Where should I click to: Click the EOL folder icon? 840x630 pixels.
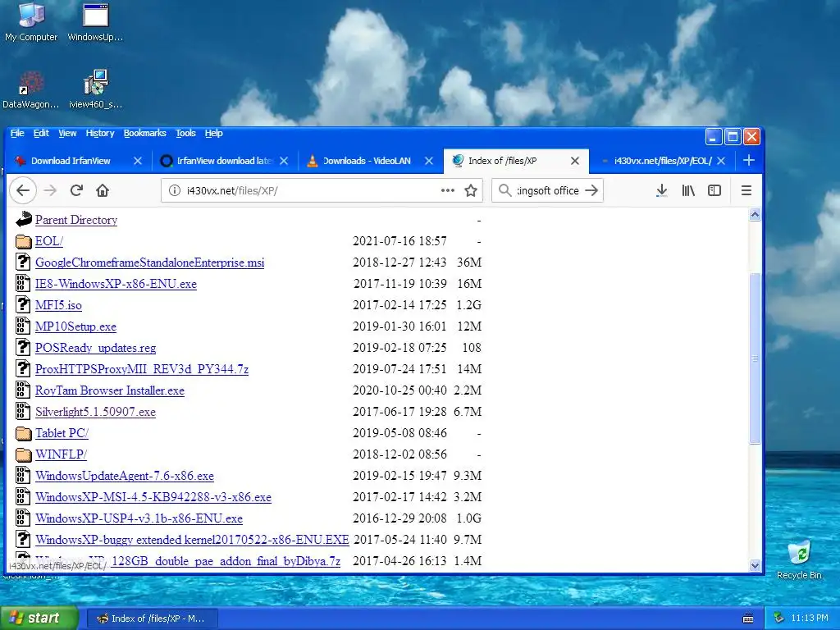click(x=24, y=241)
